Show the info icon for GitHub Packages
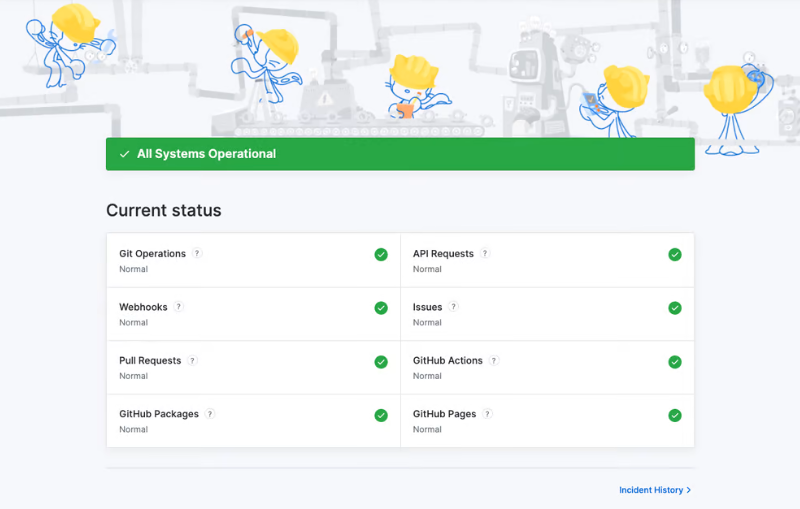The height and width of the screenshot is (509, 800). point(210,414)
